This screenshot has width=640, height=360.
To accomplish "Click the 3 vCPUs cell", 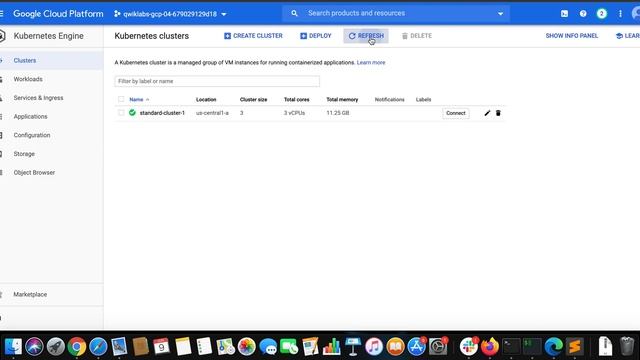I will tap(294, 113).
